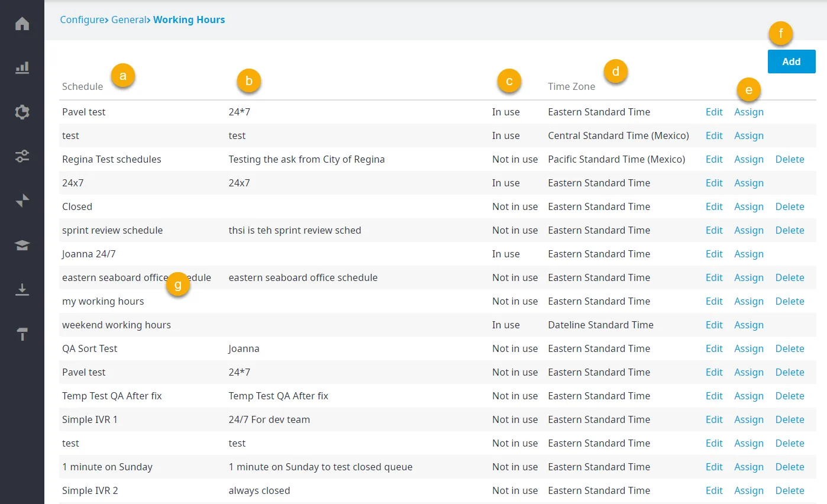The height and width of the screenshot is (504, 827).
Task: Assign the sprint review schedule
Action: point(749,230)
